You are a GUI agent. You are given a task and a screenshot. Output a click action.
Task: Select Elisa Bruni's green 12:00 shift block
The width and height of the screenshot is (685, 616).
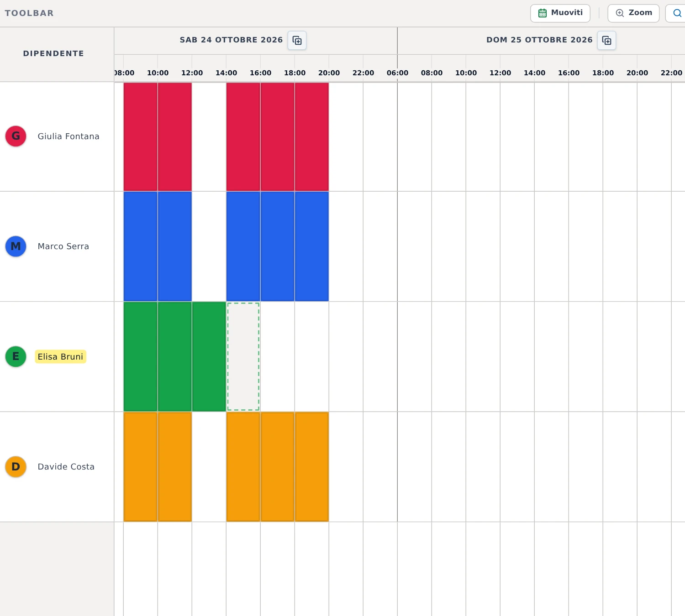pos(209,356)
